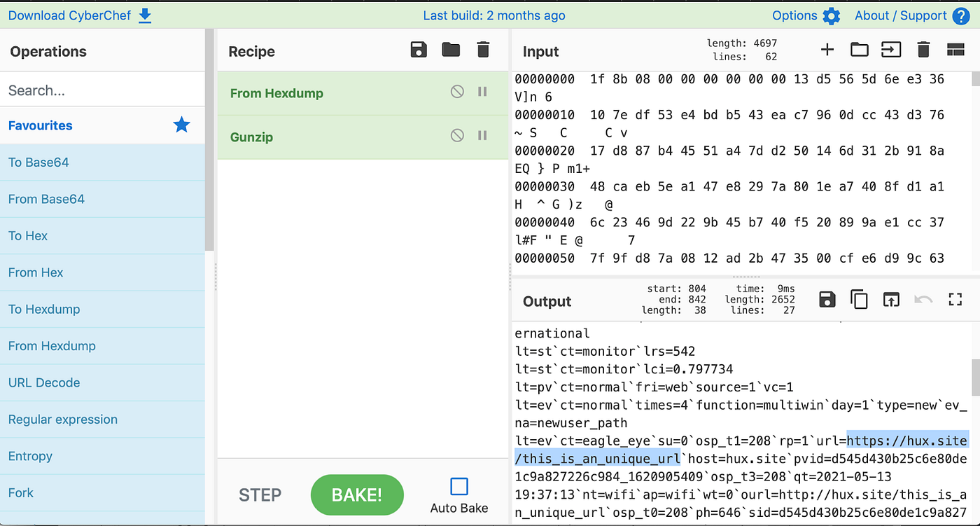
Task: Select the Fork operation
Action: coord(102,493)
